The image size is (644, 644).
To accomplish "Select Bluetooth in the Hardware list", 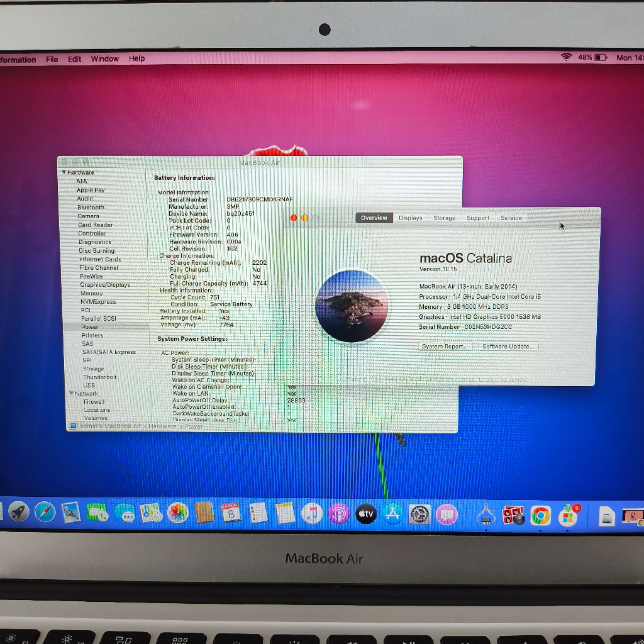I will pos(91,208).
